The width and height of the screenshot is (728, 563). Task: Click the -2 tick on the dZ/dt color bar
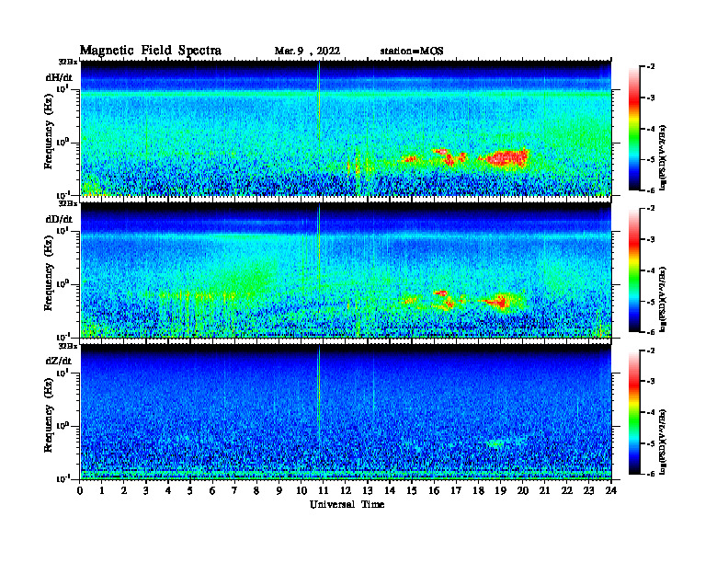[652, 350]
